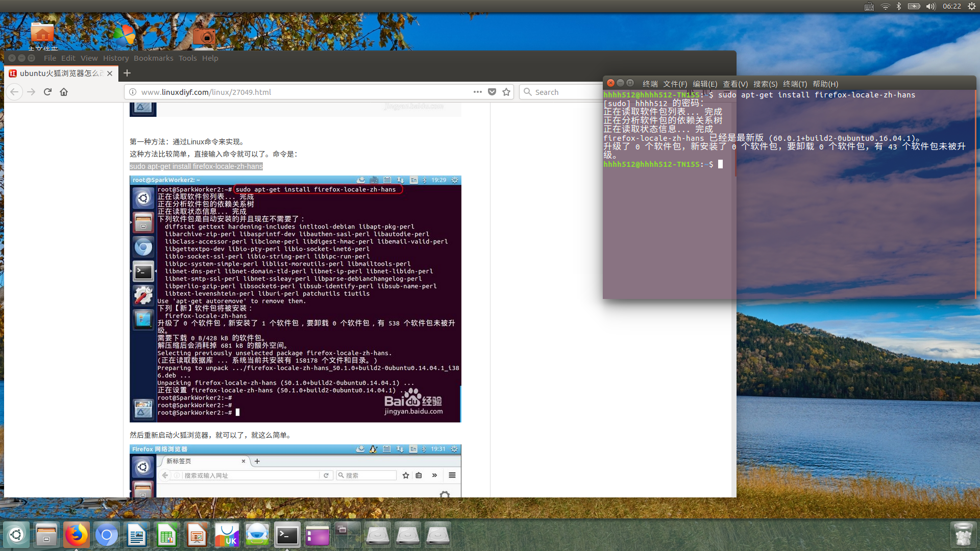Open third disk drive icon in dock
This screenshot has height=551, width=980.
438,535
